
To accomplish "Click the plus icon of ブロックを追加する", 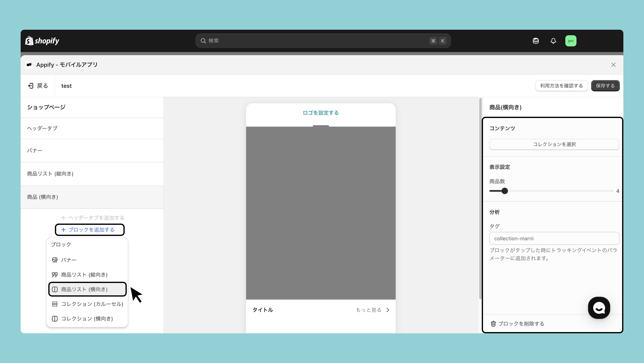I will click(64, 230).
